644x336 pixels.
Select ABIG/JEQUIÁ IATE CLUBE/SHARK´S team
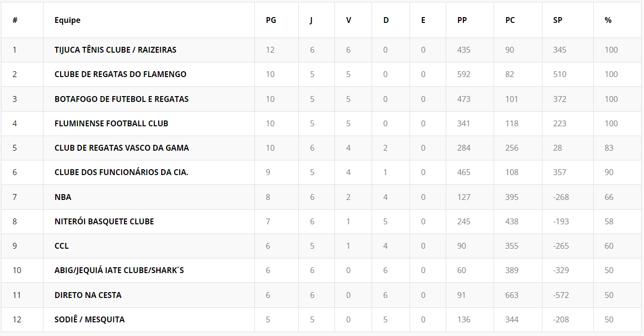point(119,270)
